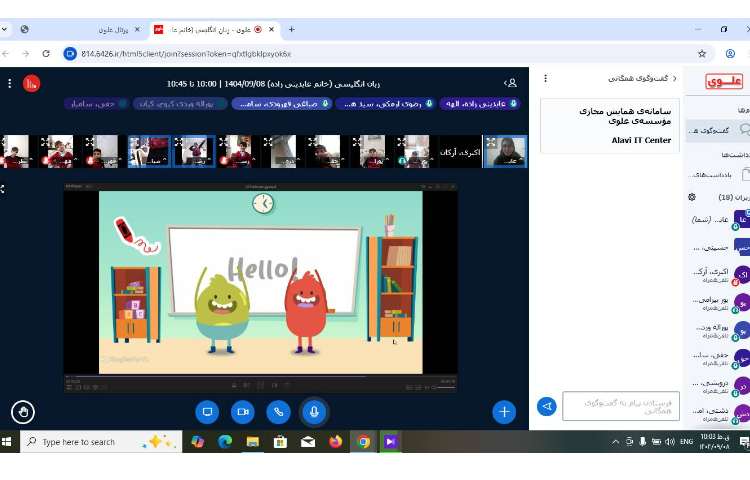Toggle user list with person icon
Image resolution: width=750 pixels, height=480 pixels.
(511, 83)
